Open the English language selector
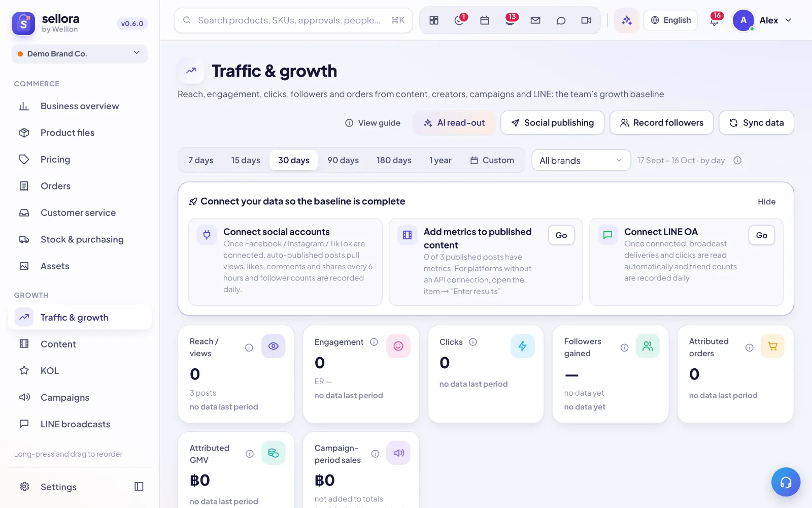The image size is (812, 508). point(670,20)
